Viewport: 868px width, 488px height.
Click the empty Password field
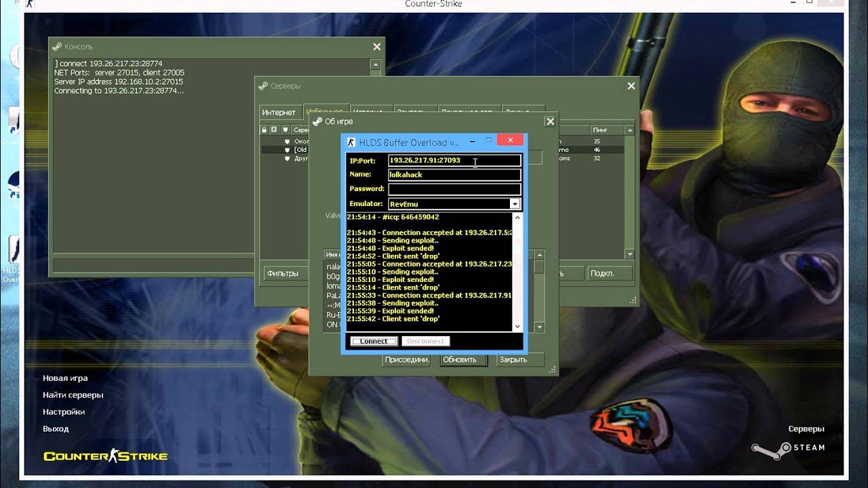point(454,189)
